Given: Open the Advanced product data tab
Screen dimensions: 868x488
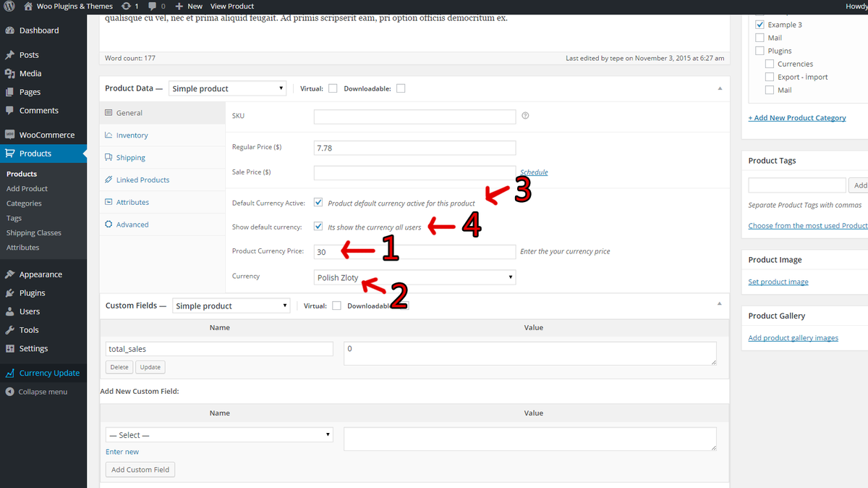Looking at the screenshot, I should click(x=163, y=224).
